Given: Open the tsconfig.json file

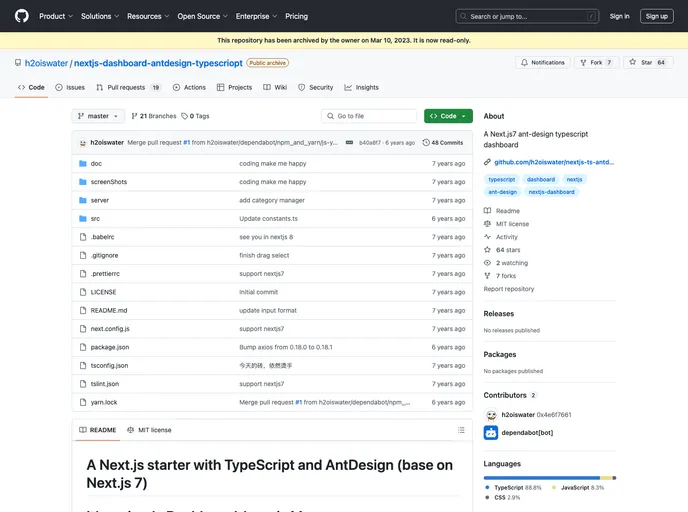Looking at the screenshot, I should (109, 366).
